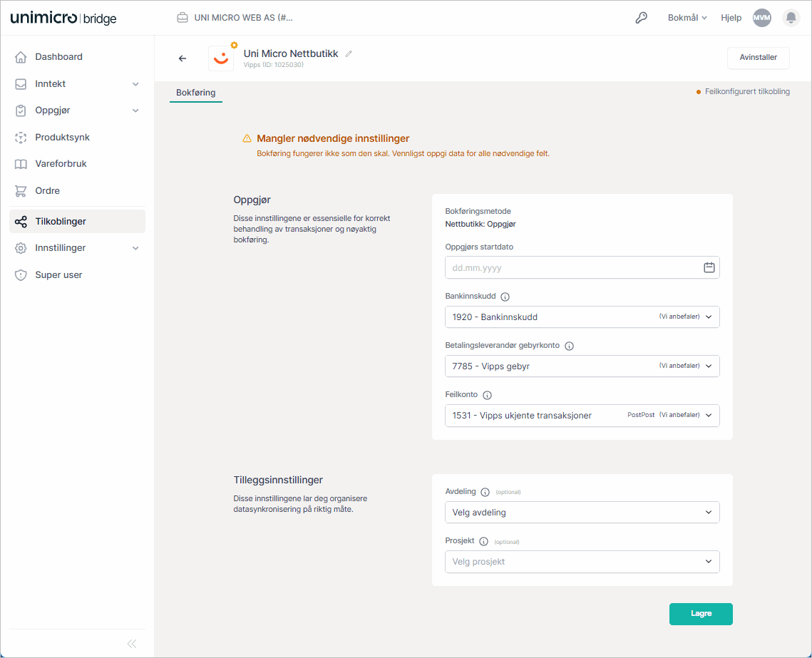Show info for Feilkonto
This screenshot has width=812, height=658.
tap(487, 395)
